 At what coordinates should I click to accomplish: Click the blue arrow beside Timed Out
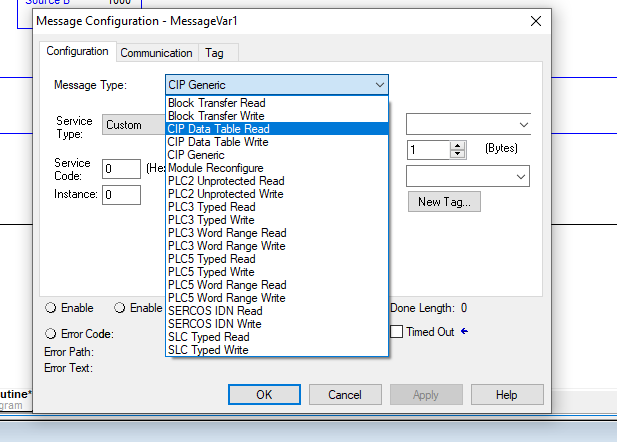coord(465,331)
